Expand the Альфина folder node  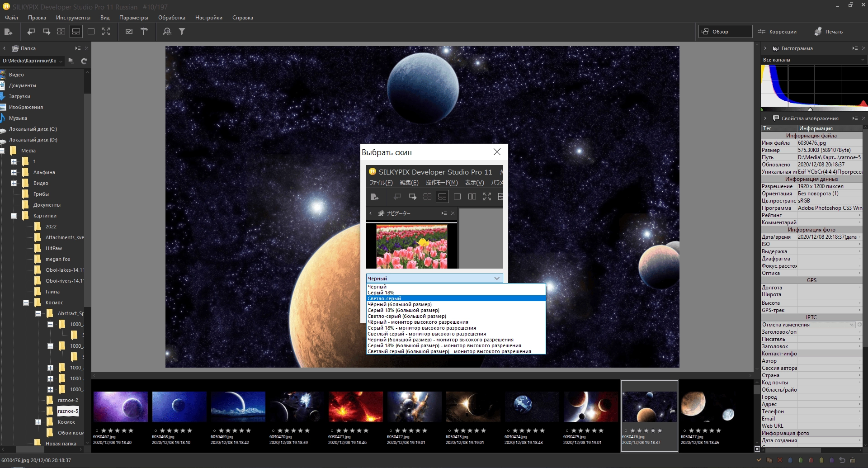click(14, 172)
